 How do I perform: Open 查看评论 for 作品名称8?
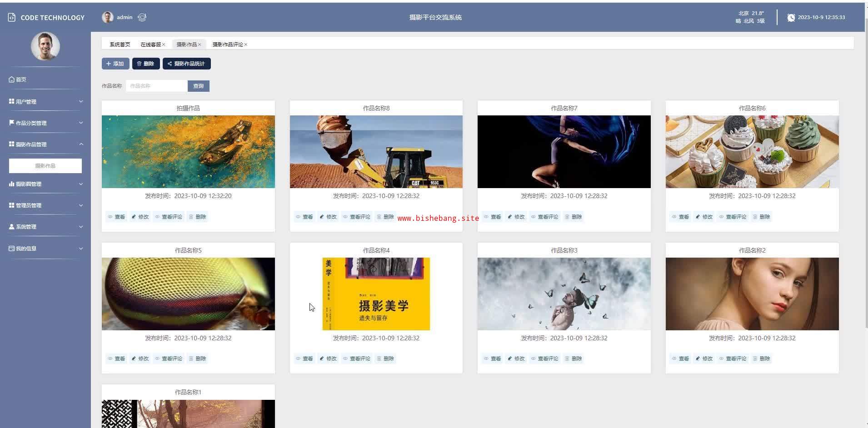(x=357, y=217)
